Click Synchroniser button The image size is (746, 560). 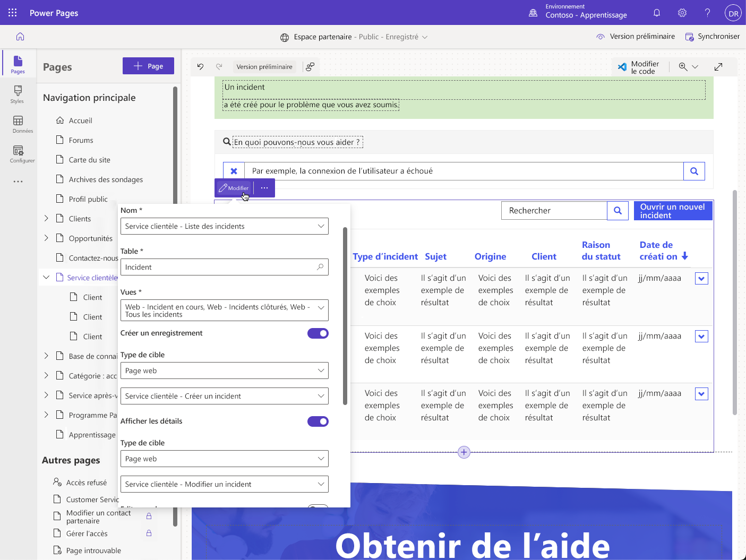(x=712, y=37)
